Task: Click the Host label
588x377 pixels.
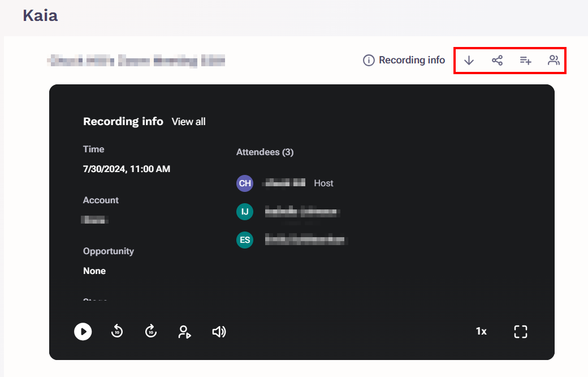Action: coord(323,183)
